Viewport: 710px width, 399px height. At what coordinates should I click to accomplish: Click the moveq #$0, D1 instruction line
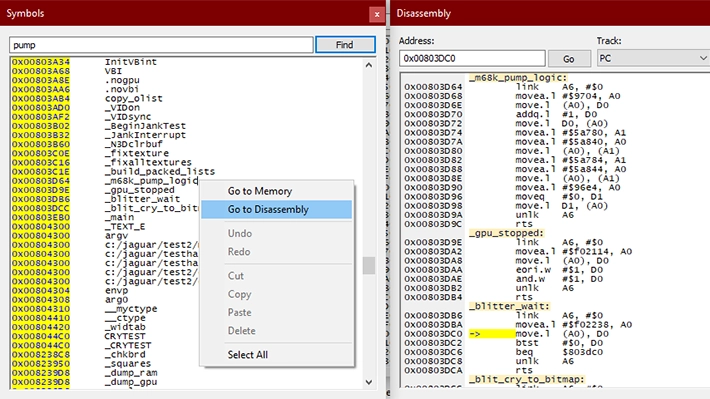[504, 197]
